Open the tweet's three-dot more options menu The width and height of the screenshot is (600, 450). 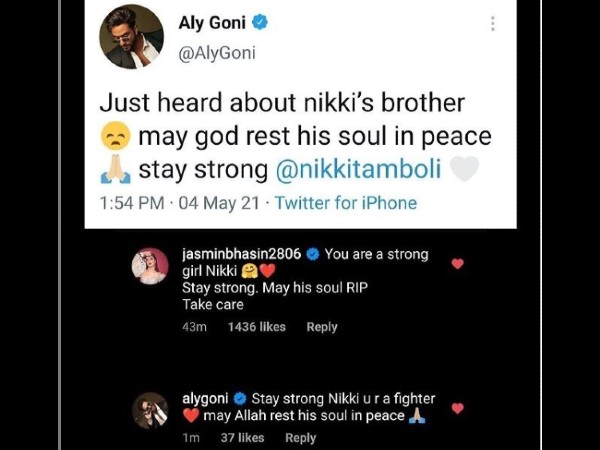point(493,24)
